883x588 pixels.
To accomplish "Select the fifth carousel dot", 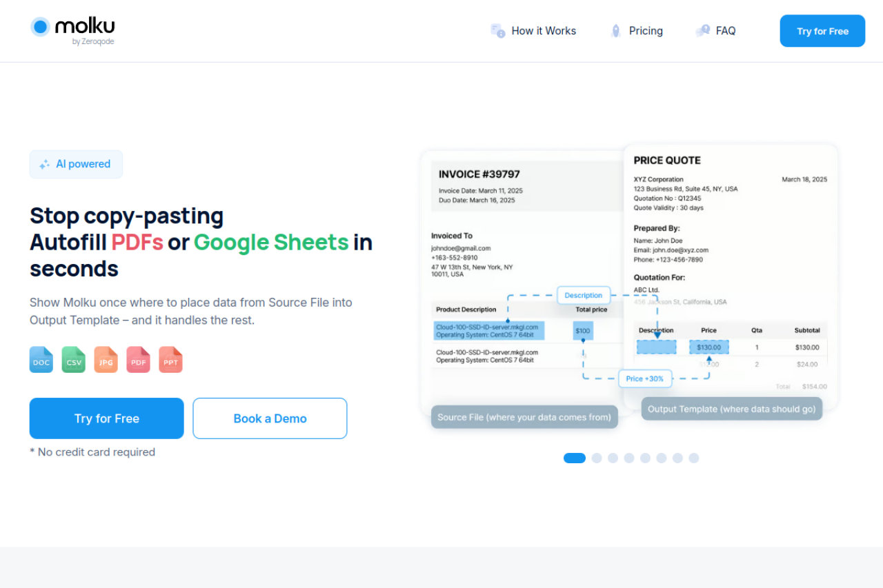I will coord(645,458).
